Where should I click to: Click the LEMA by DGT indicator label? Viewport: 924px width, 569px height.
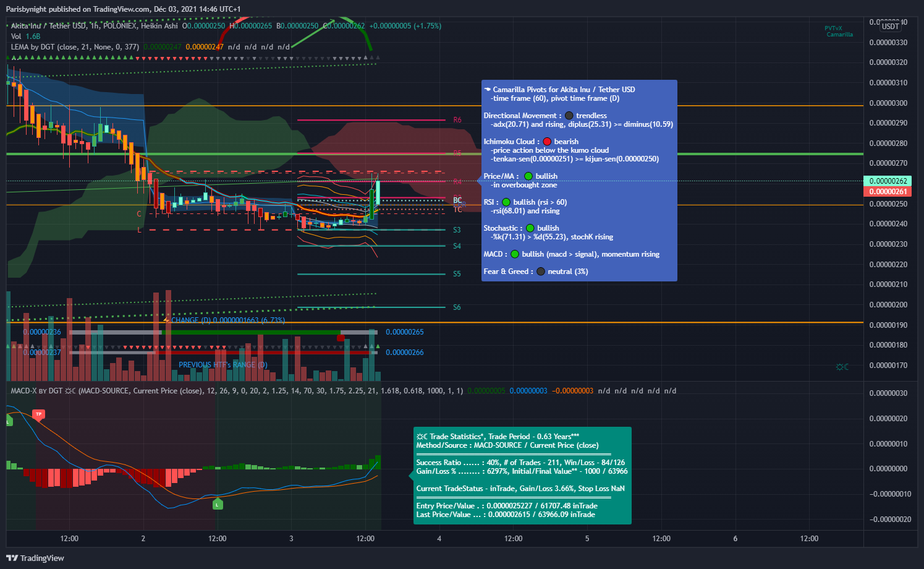tap(74, 47)
